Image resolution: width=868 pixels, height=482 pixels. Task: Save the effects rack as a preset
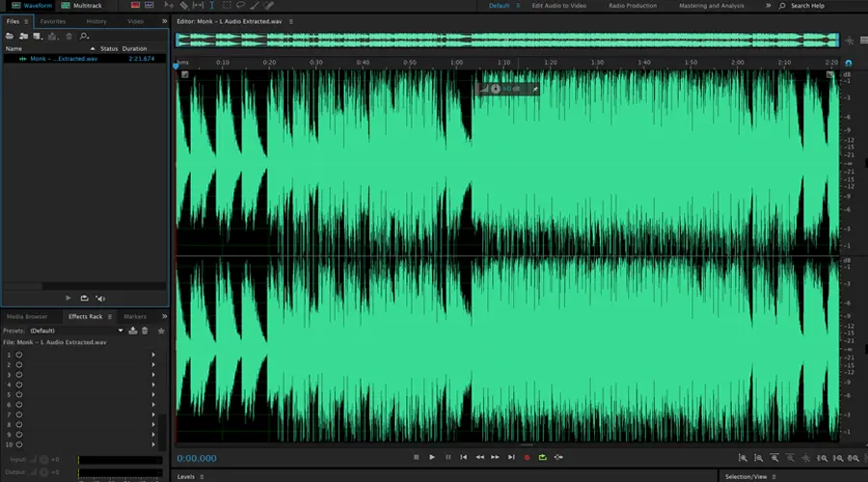pyautogui.click(x=133, y=331)
